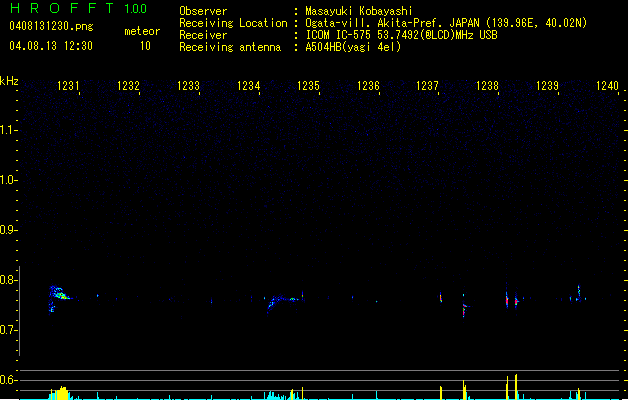The height and width of the screenshot is (400, 629).
Task: Click the 1.1 kHz frequency label
Action: pos(8,130)
